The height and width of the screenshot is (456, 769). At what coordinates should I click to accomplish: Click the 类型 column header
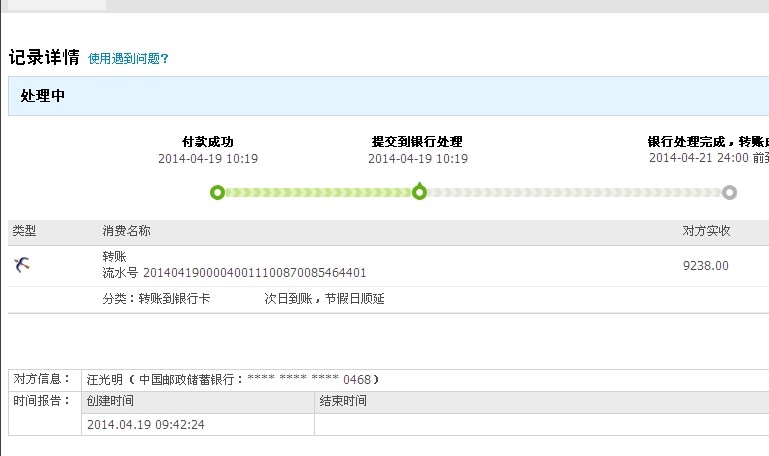point(24,231)
